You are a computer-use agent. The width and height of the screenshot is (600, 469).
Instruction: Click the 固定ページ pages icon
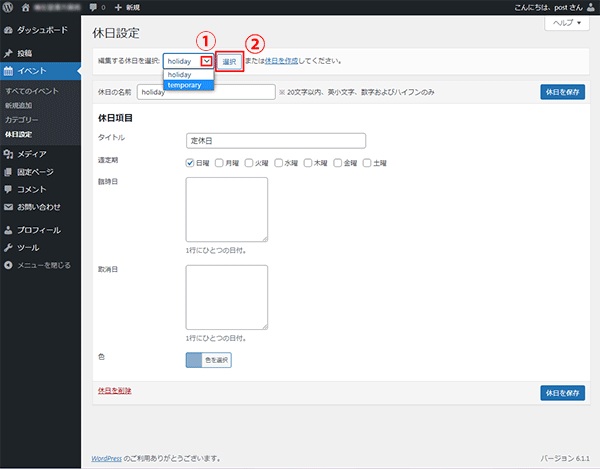(8, 172)
